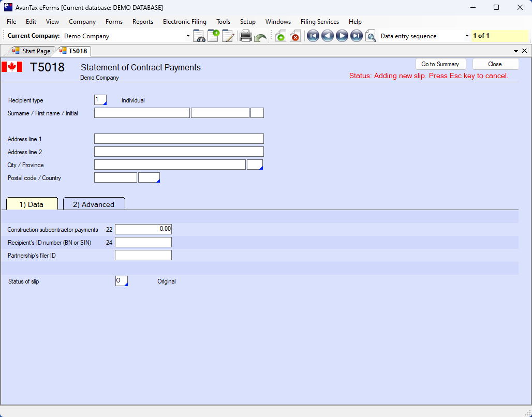Go to the next slip record
This screenshot has height=417, width=532.
point(342,36)
